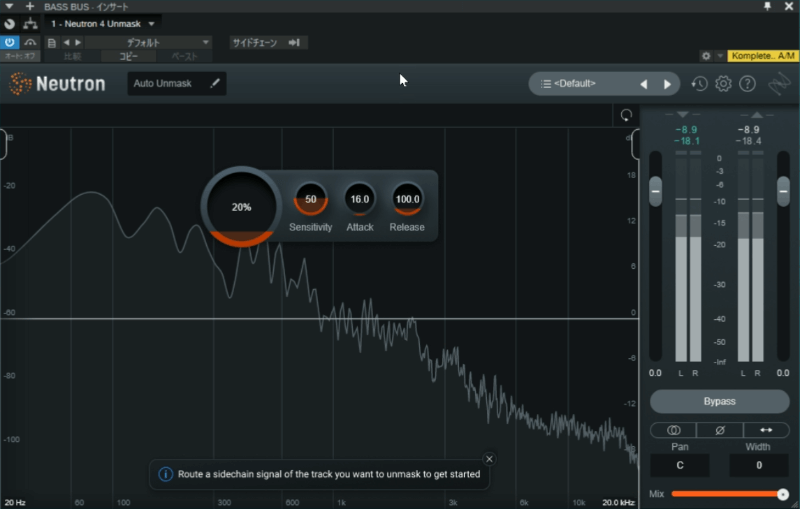Open the undo history clock icon

tap(699, 84)
